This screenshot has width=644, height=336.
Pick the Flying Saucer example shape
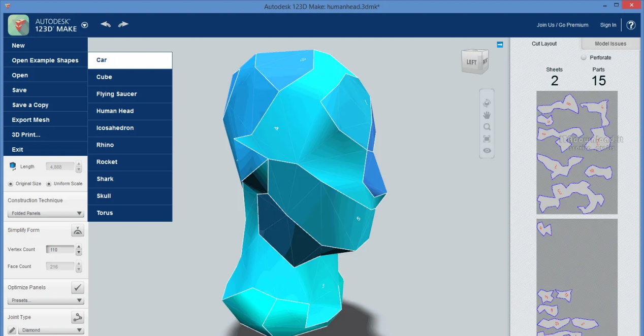(x=130, y=94)
